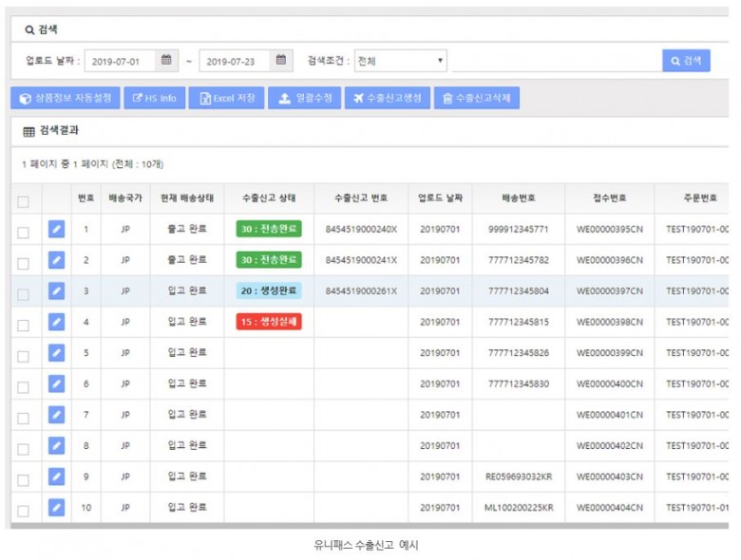Click tracking number 777712345782
This screenshot has height=560, width=741.
tap(519, 260)
